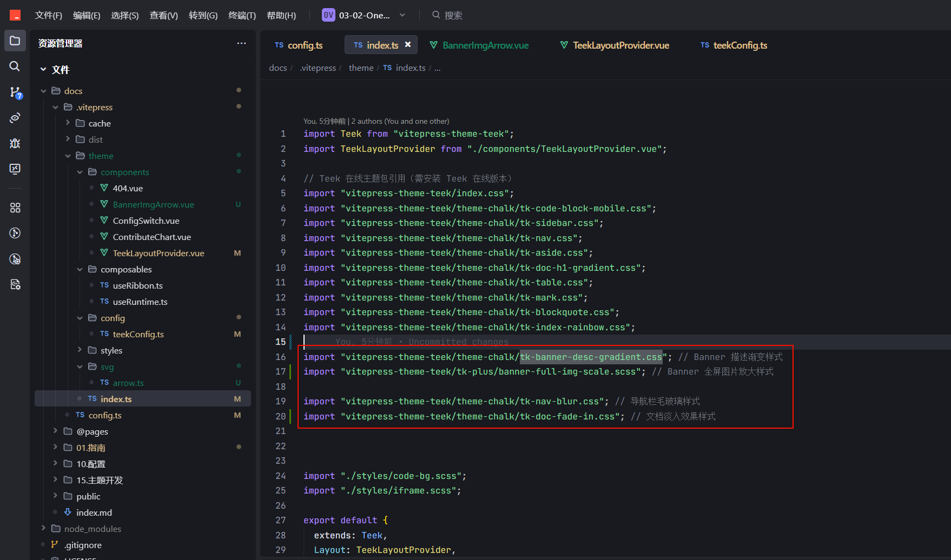Click line number 21 in the gutter
This screenshot has height=560, width=951.
[x=280, y=431]
